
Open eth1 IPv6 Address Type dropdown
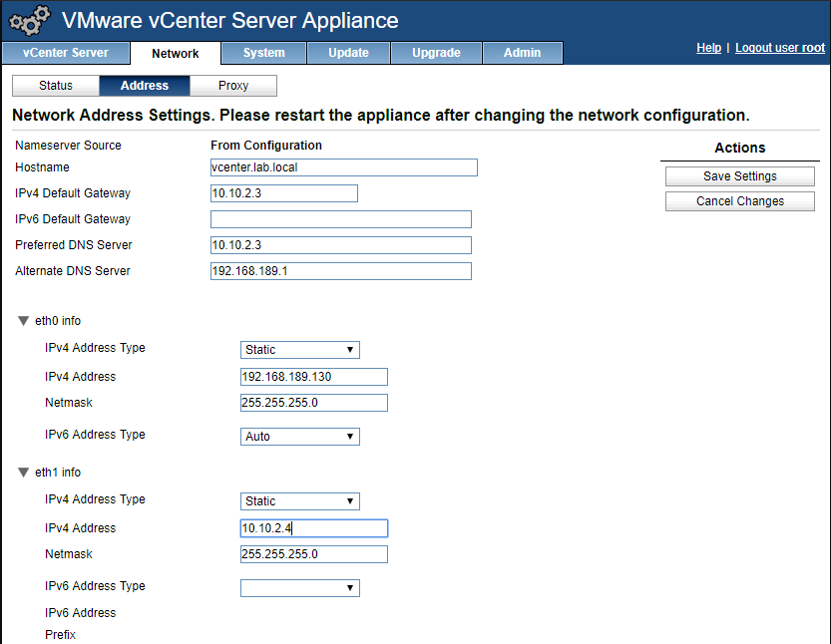[x=299, y=588]
